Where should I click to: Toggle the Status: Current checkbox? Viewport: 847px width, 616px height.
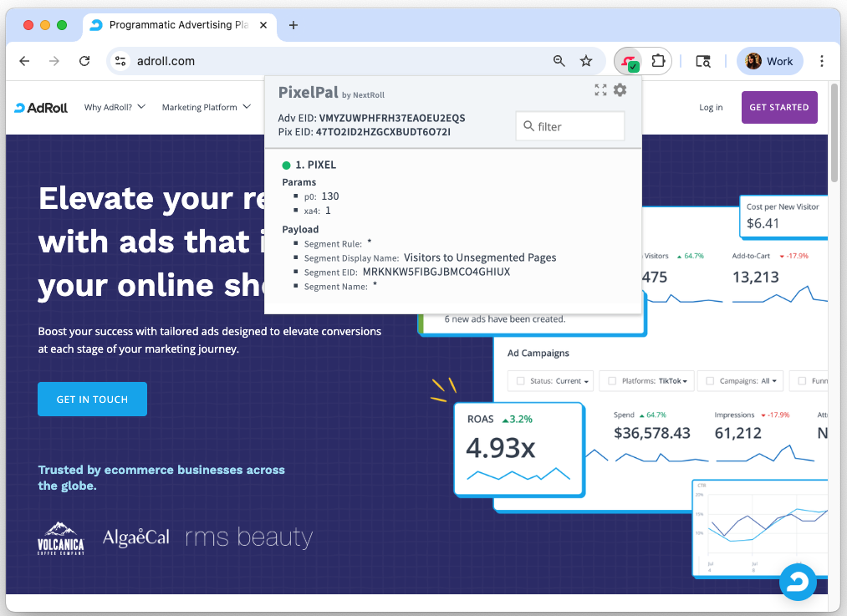point(521,381)
